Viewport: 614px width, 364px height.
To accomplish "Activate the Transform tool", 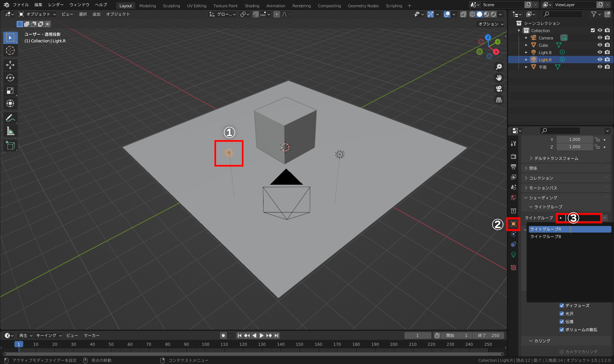I will pos(10,103).
